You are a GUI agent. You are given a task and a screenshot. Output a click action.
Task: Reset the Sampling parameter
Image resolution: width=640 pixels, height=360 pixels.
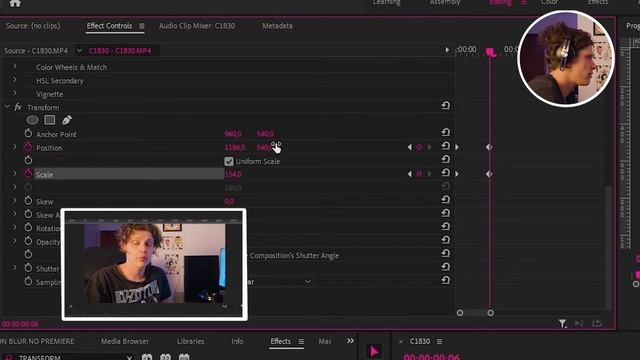pos(446,280)
